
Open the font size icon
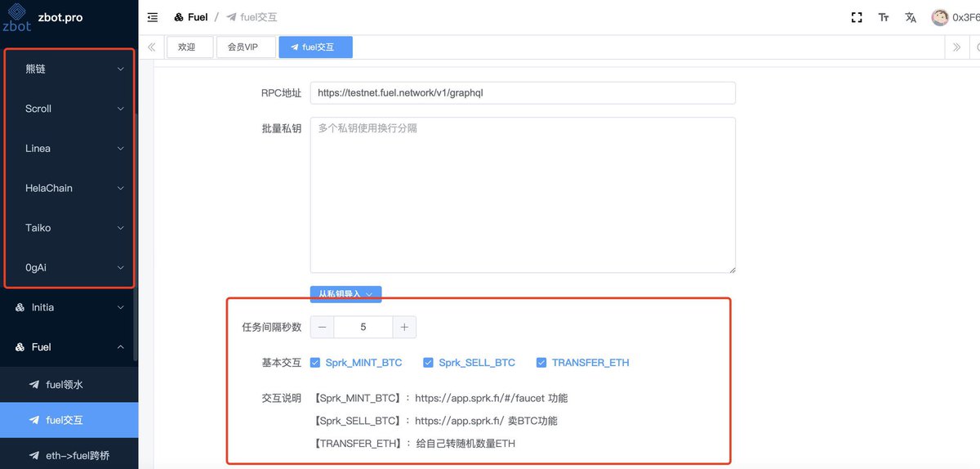pyautogui.click(x=884, y=17)
